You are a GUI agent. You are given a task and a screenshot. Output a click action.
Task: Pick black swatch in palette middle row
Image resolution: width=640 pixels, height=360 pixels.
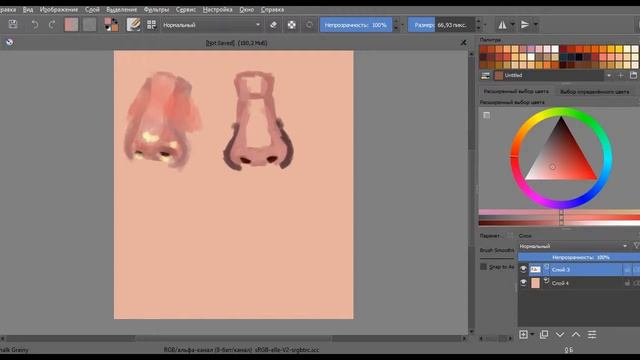pos(579,57)
